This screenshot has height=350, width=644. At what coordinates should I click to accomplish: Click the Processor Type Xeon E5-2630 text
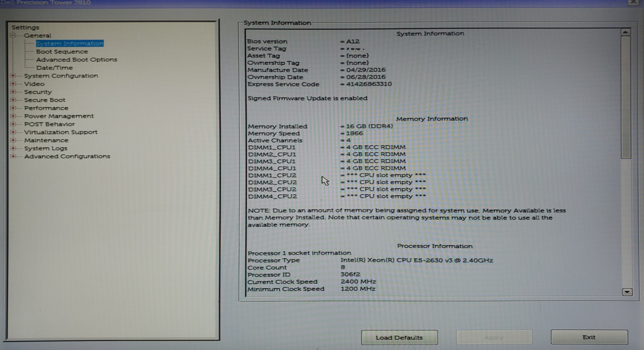[x=416, y=260]
